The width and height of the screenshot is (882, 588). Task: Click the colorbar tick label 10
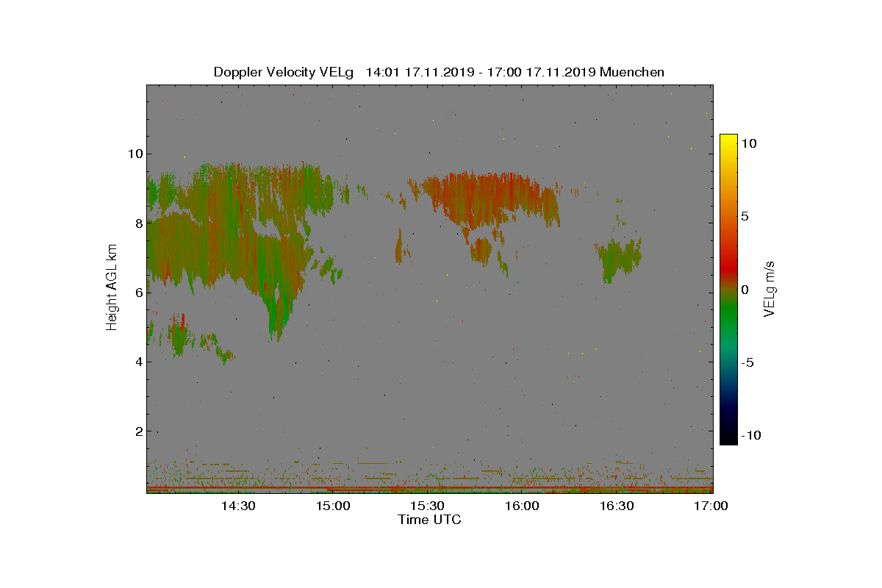749,144
